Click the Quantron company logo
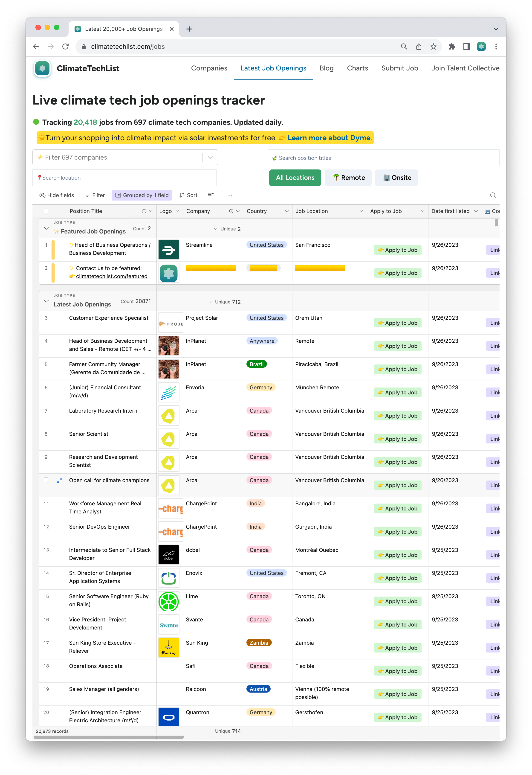 pos(168,717)
